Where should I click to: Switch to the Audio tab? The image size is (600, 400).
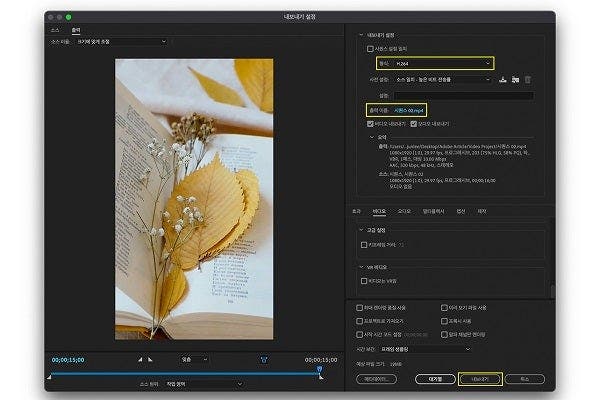click(404, 212)
